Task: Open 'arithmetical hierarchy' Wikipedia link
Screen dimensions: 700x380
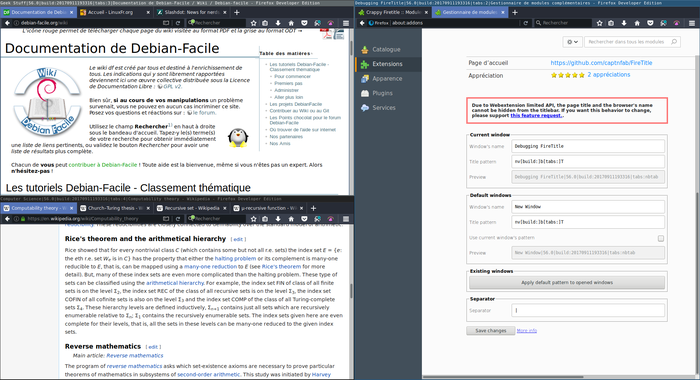Action: [175, 283]
